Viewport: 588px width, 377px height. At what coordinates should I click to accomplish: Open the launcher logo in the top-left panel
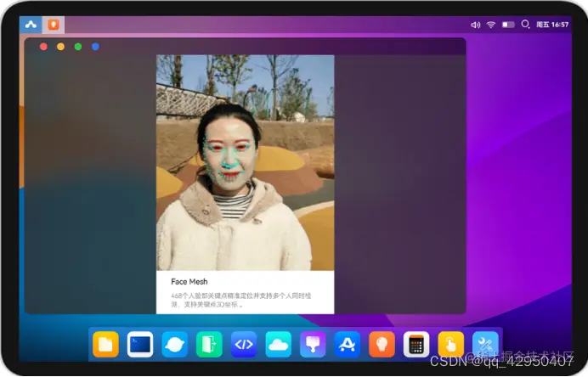point(31,25)
